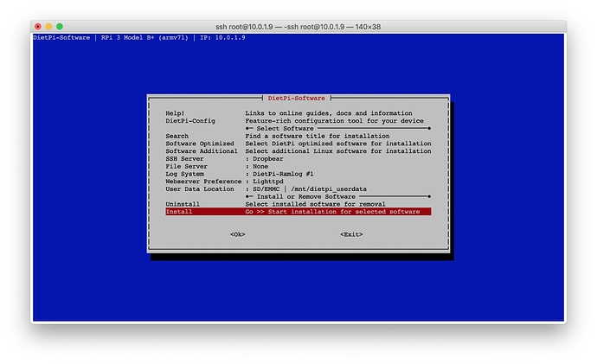
Task: Click the 'Links to online guides' description
Action: (x=329, y=113)
